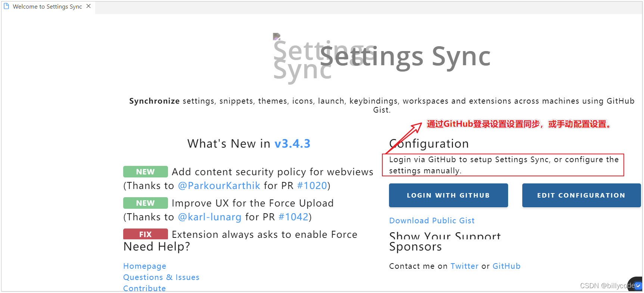Screen dimensions: 644x293
Task: Open the Homepage help link
Action: pyautogui.click(x=145, y=266)
